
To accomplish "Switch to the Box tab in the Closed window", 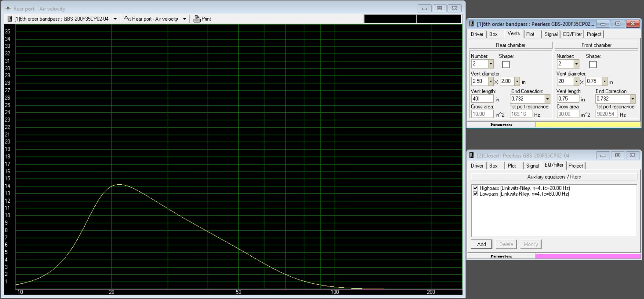I will point(493,166).
